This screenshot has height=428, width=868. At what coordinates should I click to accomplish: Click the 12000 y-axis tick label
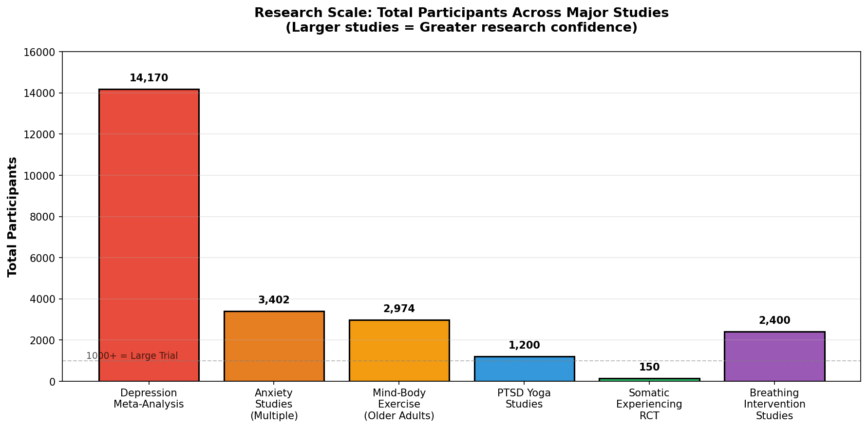click(39, 134)
